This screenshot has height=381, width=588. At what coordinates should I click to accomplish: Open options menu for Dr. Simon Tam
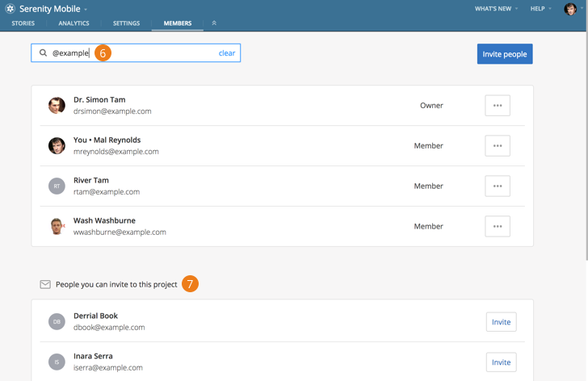click(x=498, y=106)
